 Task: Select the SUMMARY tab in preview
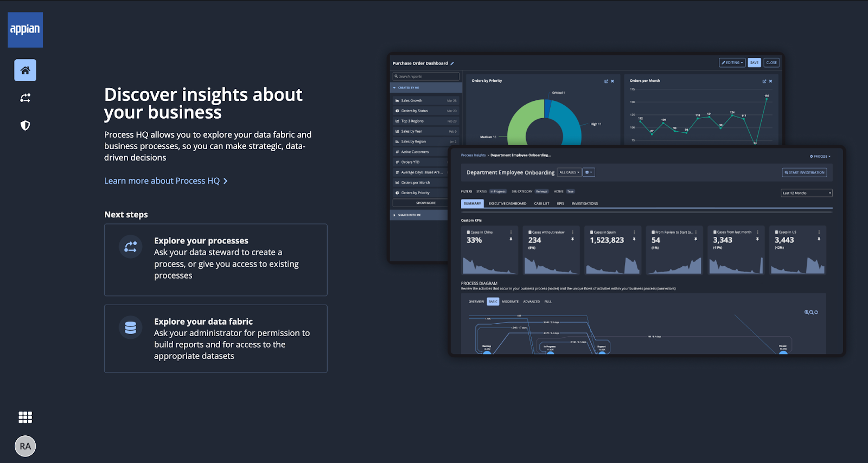click(472, 203)
